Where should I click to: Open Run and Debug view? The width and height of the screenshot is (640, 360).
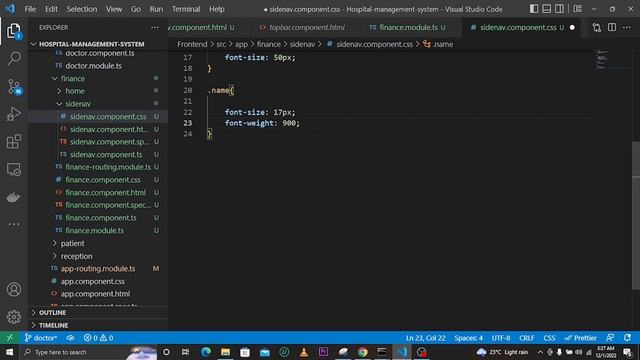13,114
